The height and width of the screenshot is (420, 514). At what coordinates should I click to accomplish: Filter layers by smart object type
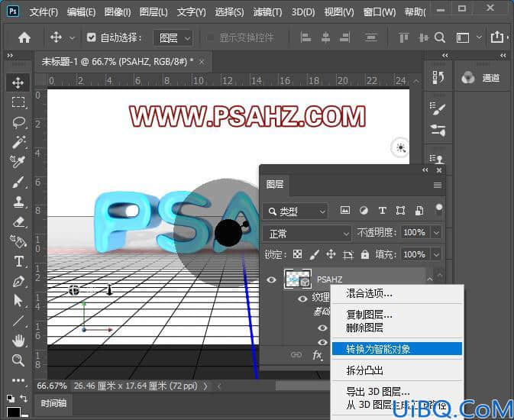419,211
